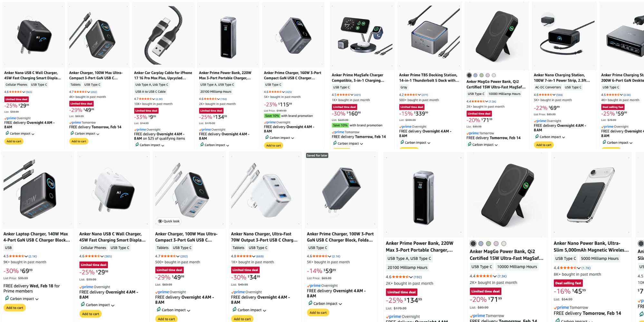Click the Carbon impact leaf icon on Anker Laptop Charger
The width and height of the screenshot is (644, 322).
(7, 298)
